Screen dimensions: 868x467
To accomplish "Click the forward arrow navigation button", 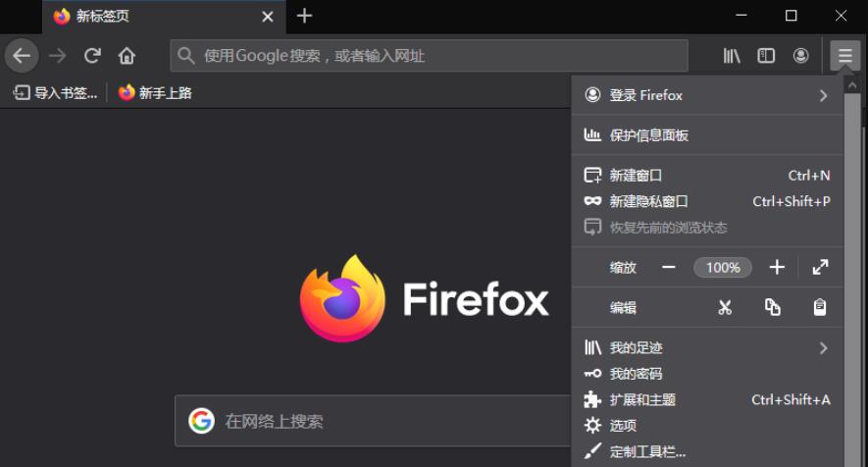I will [x=58, y=55].
